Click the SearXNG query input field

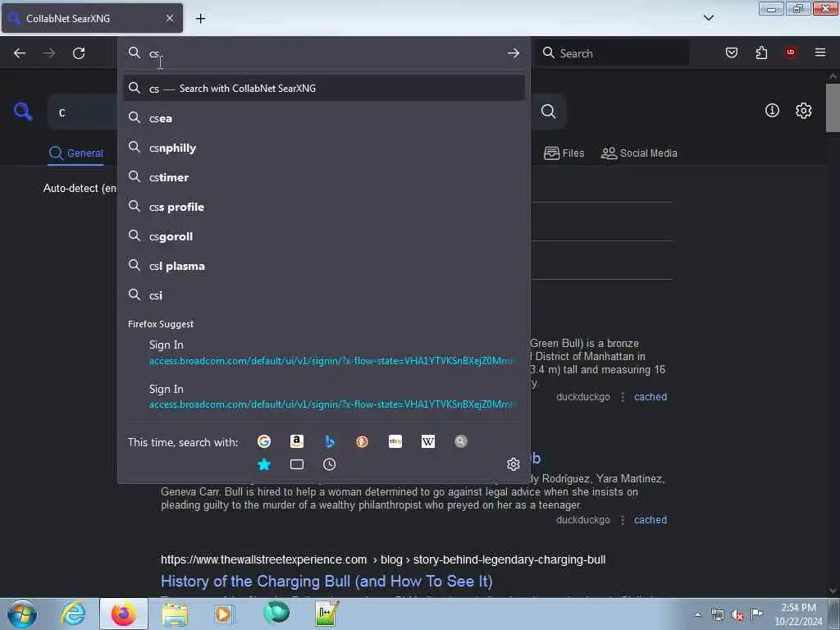click(x=83, y=112)
